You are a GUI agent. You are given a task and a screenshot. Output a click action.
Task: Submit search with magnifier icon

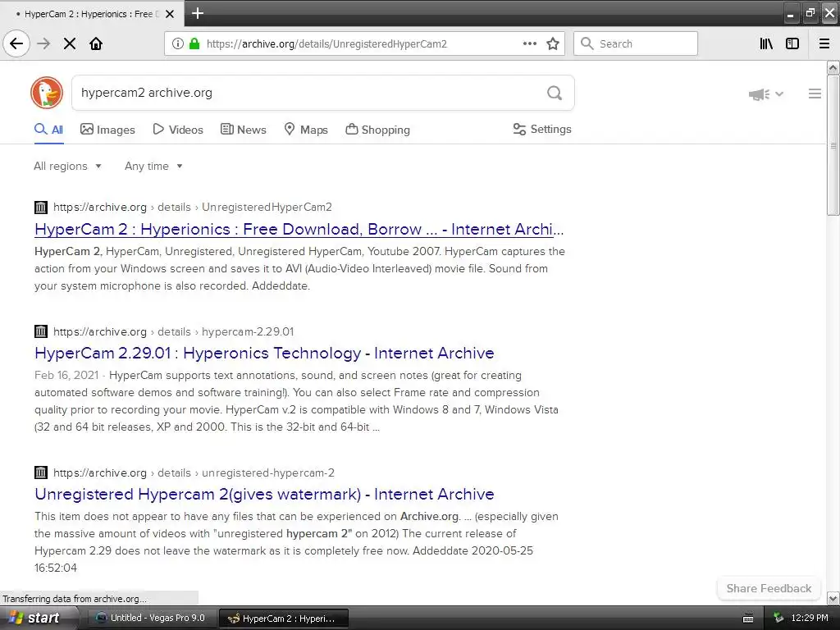[x=555, y=94]
